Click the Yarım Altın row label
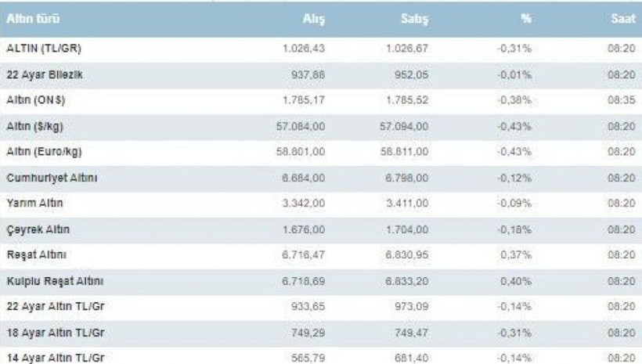642x364 pixels. [34, 204]
